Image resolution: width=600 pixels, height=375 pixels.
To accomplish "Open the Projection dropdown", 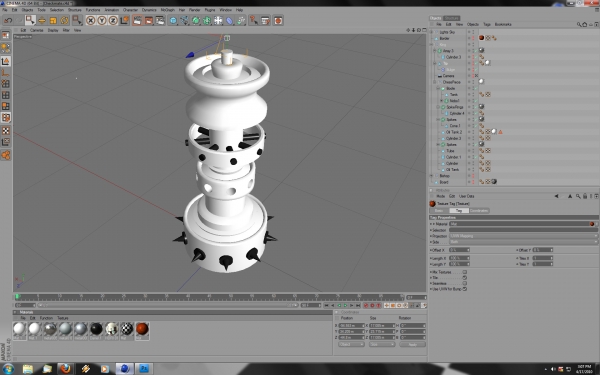I will click(x=523, y=236).
